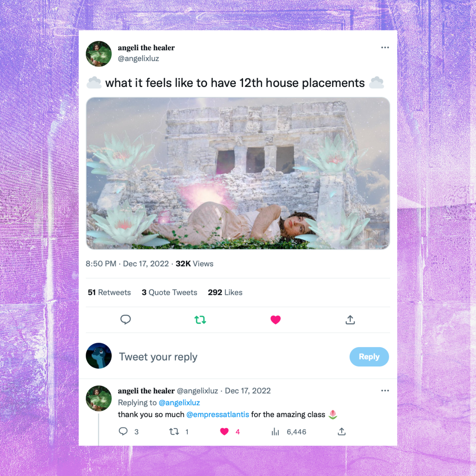Open the main tweet's three-dot menu

[x=385, y=47]
